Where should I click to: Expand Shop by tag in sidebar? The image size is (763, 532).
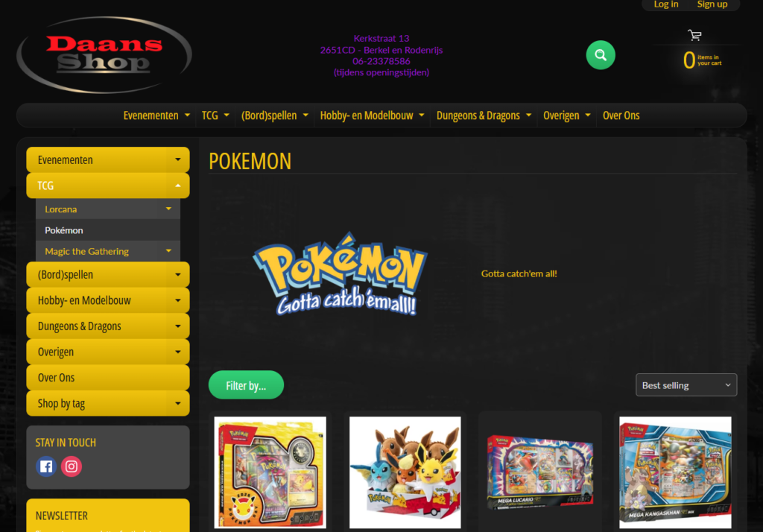click(x=178, y=403)
